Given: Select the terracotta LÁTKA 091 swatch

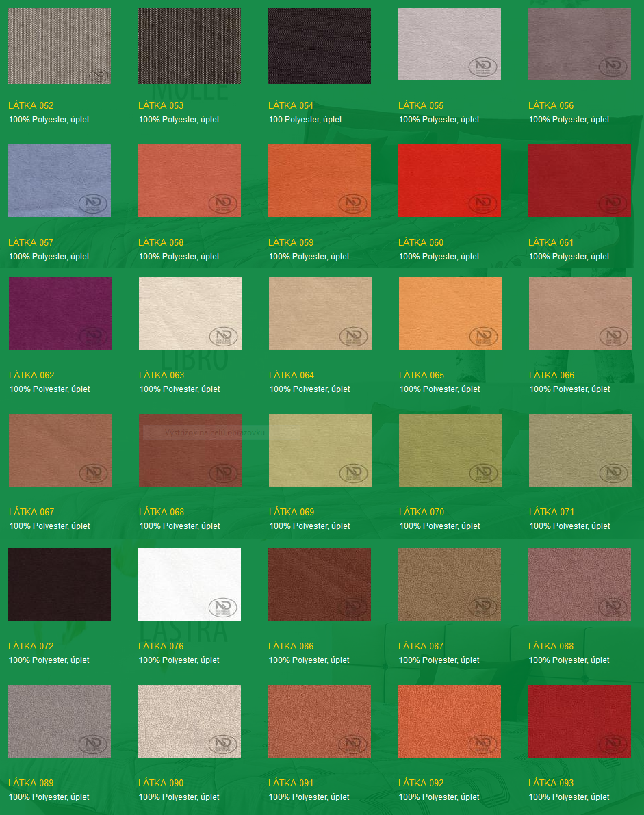Looking at the screenshot, I should 320,721.
